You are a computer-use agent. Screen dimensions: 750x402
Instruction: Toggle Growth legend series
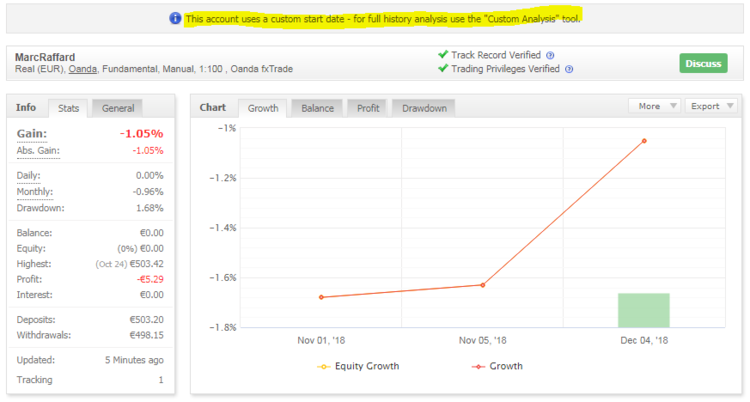(x=497, y=366)
